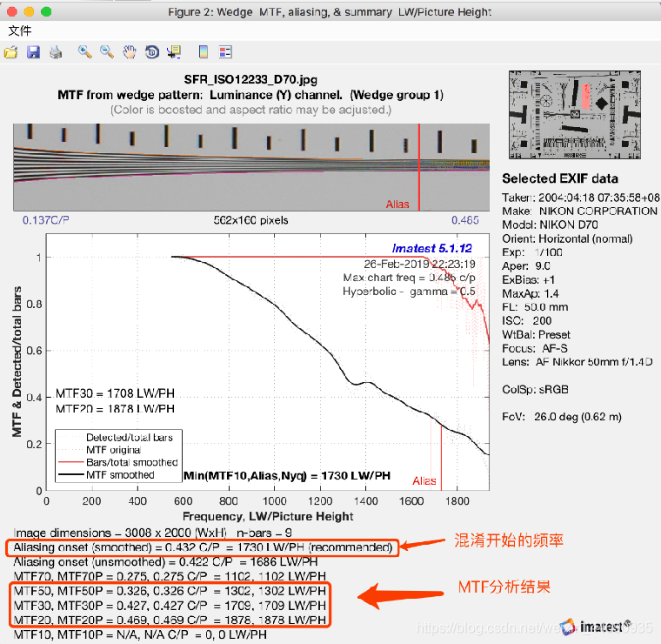Insert a colorbar from the toolbar
This screenshot has width=661, height=644.
point(204,52)
